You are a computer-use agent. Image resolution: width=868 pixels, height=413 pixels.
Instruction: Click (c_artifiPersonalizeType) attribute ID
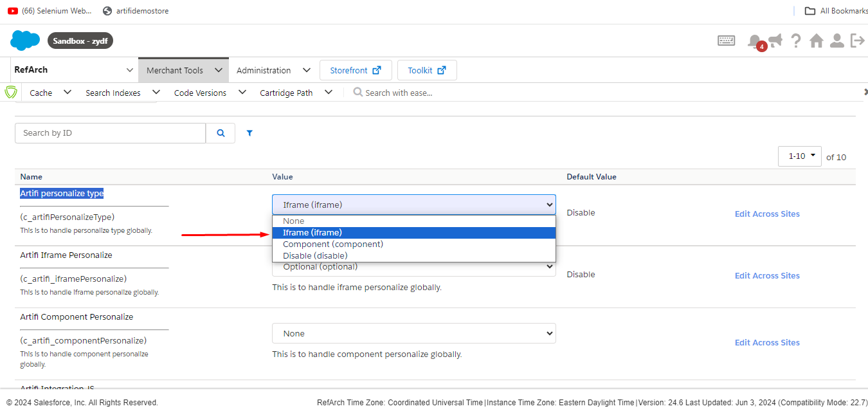[x=68, y=217]
